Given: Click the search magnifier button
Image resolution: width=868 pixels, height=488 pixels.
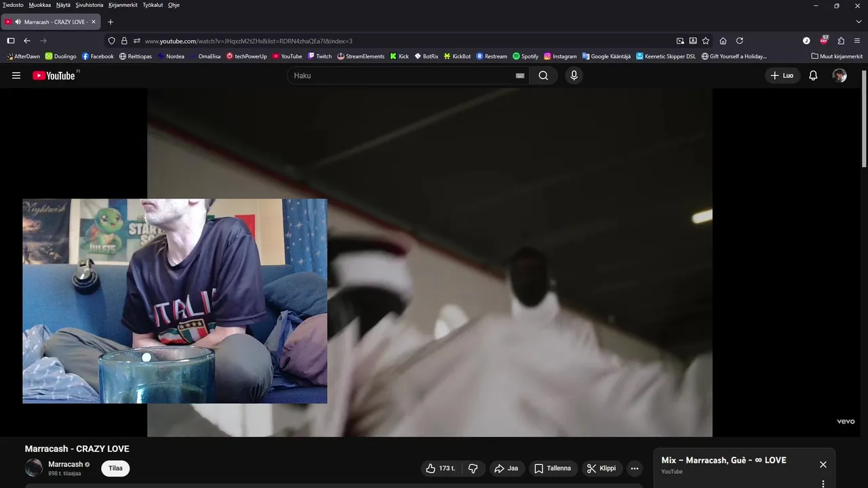Looking at the screenshot, I should click(543, 75).
